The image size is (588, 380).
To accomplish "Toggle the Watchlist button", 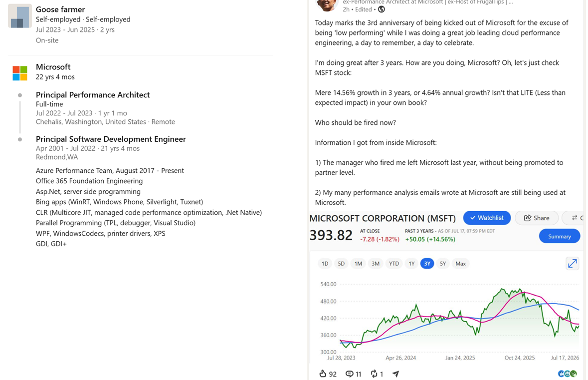I will tap(487, 218).
